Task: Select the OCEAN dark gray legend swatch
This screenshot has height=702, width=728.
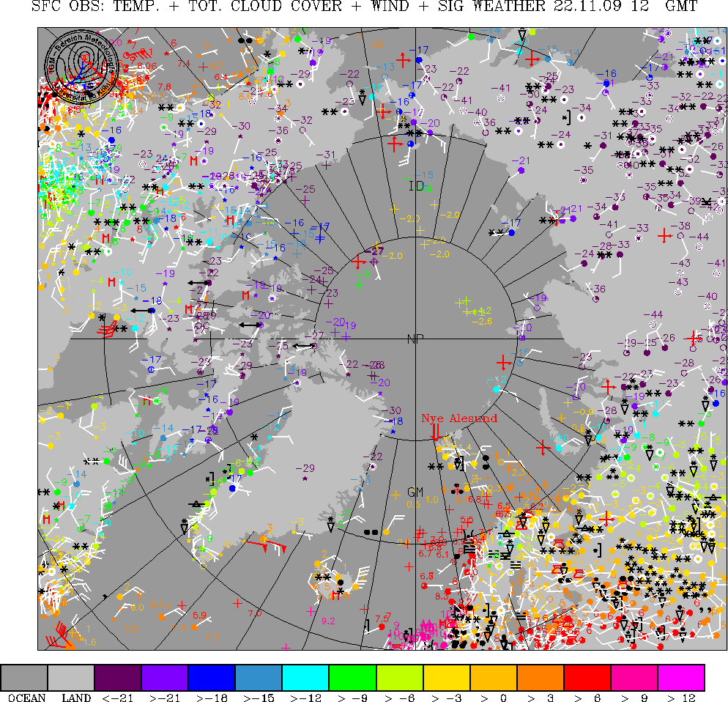Action: point(24,678)
